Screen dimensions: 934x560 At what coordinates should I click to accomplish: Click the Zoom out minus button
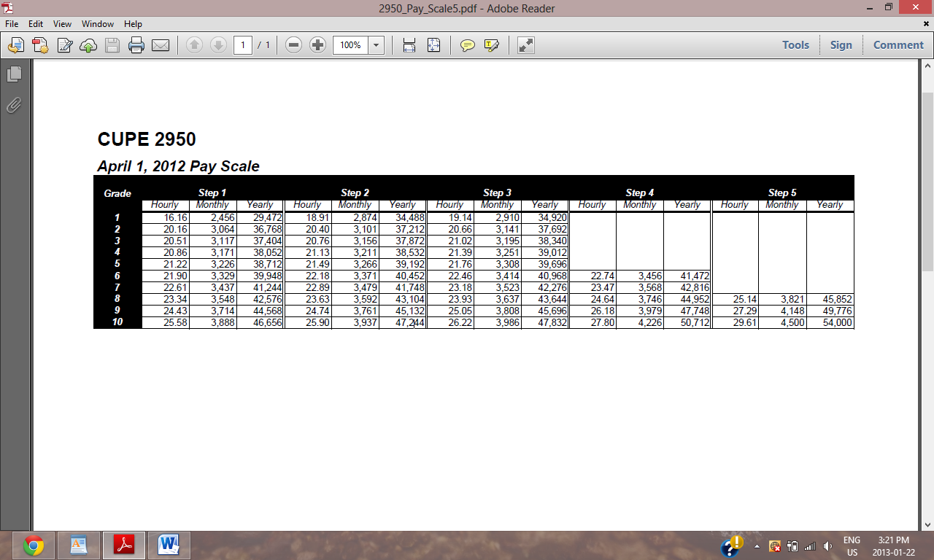tap(293, 45)
